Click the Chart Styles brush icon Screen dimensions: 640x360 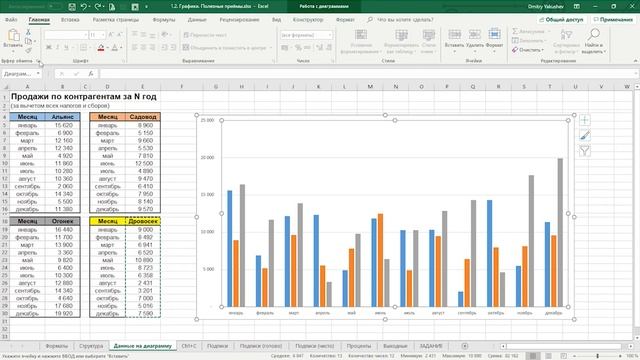(x=584, y=136)
